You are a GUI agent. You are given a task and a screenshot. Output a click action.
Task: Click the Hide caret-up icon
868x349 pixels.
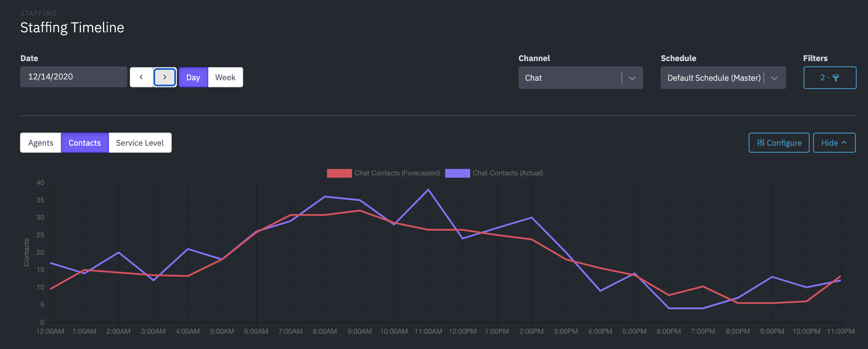pos(844,143)
